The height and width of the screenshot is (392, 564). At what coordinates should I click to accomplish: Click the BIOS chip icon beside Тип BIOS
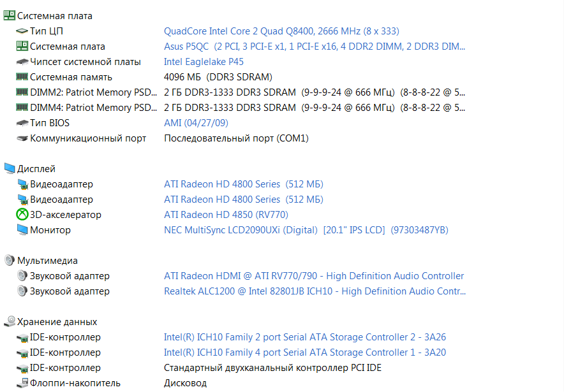[x=22, y=123]
